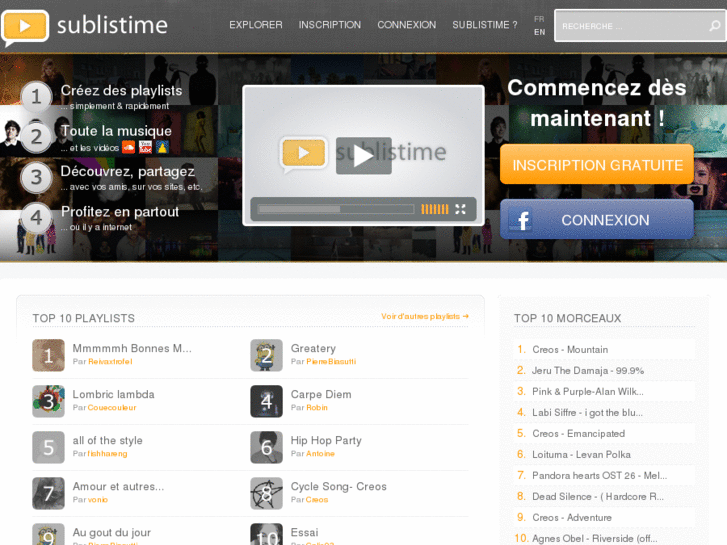Visit author Creos under Cycle Song
The height and width of the screenshot is (545, 727).
coord(317,500)
